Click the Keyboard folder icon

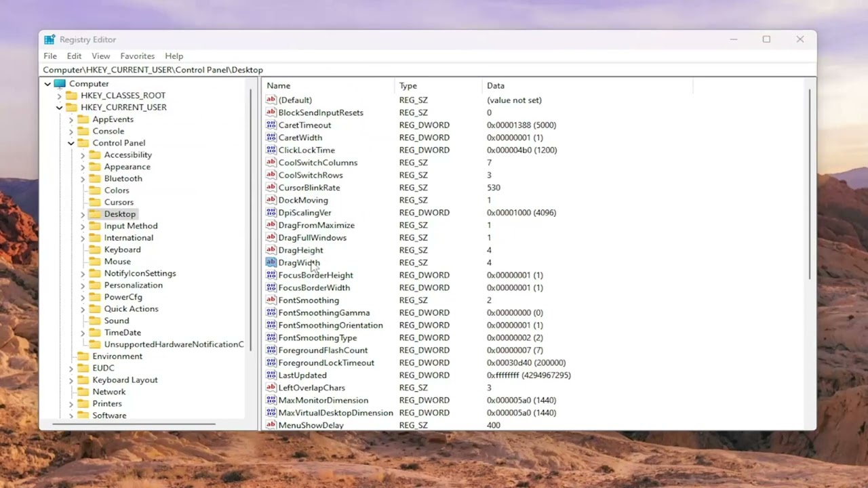[95, 249]
